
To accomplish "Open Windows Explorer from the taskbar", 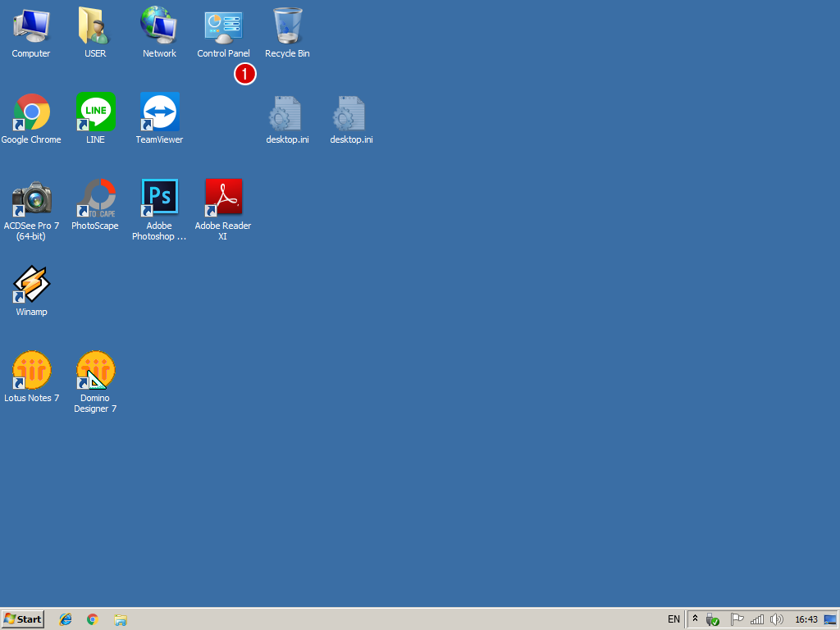I will (121, 620).
